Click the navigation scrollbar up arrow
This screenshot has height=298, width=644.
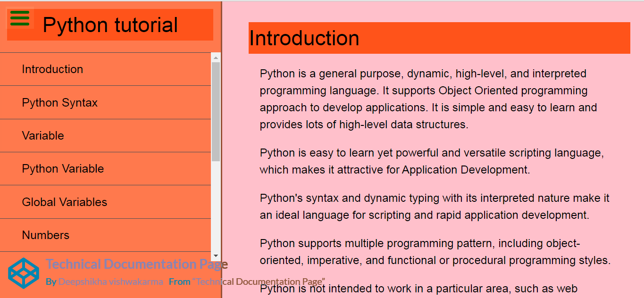click(x=216, y=58)
